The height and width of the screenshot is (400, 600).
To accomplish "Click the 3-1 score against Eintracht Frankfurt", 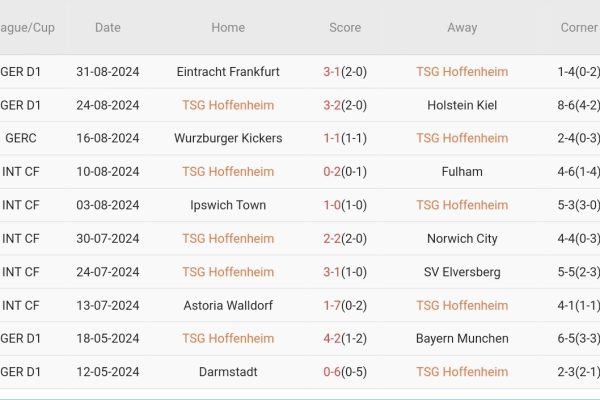I will pyautogui.click(x=333, y=72).
